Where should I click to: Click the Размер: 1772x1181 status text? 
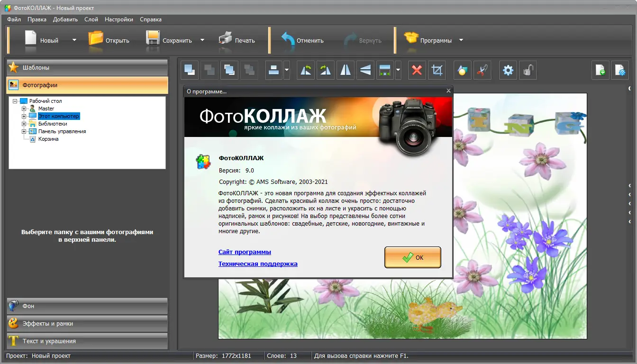[x=223, y=355]
